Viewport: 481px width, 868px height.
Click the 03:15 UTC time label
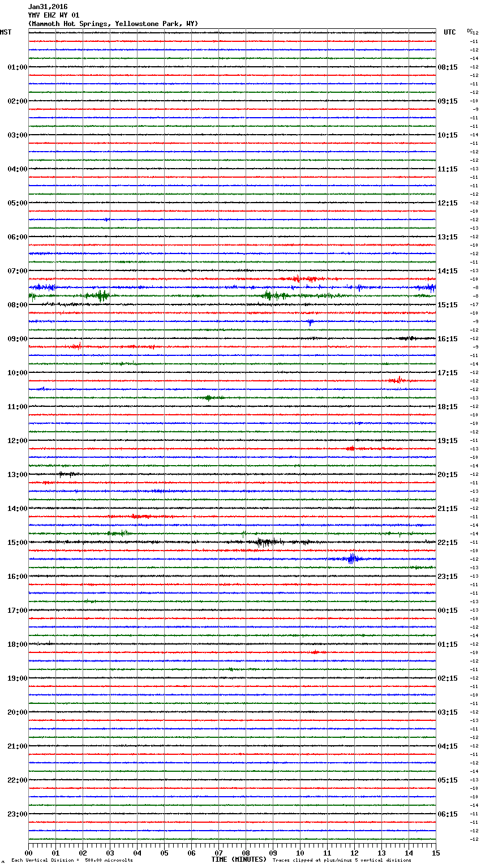(x=448, y=712)
